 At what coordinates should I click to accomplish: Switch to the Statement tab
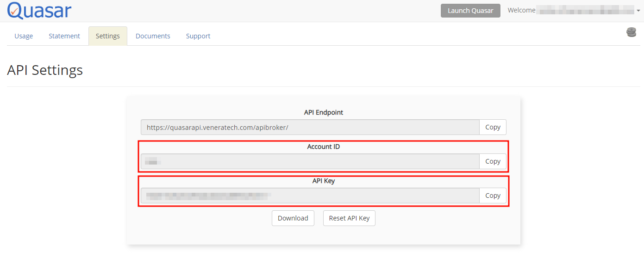pos(64,36)
